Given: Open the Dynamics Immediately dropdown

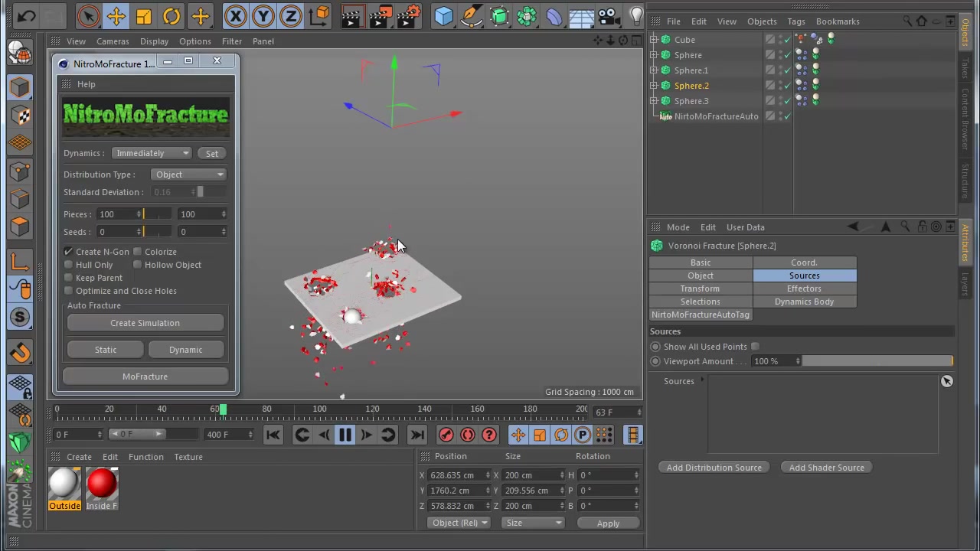Looking at the screenshot, I should (x=152, y=153).
